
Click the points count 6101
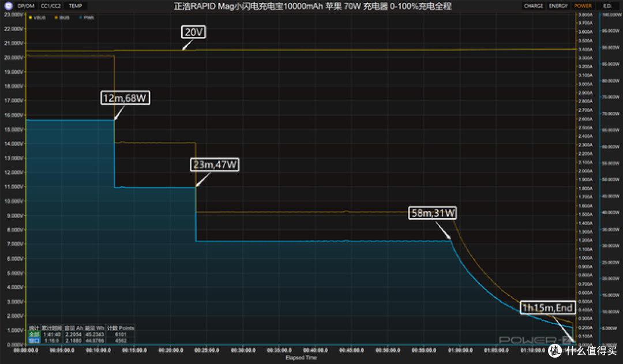[121, 334]
